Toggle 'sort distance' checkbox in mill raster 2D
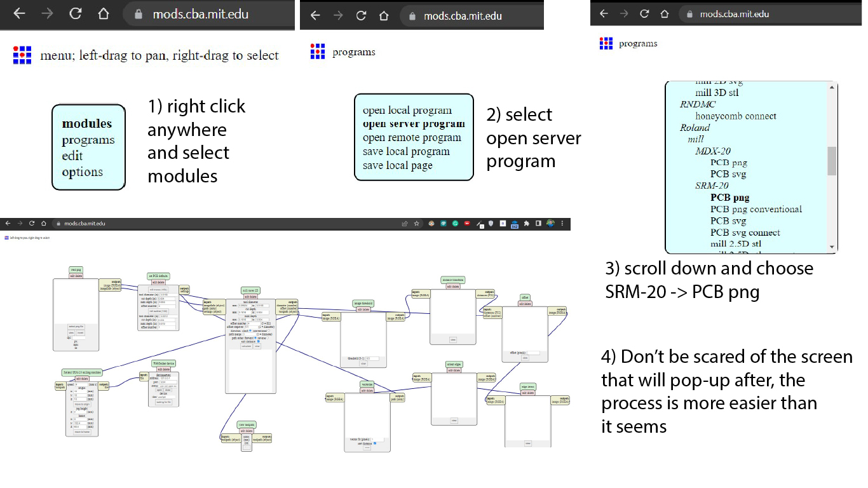The image size is (868, 488). [x=259, y=341]
